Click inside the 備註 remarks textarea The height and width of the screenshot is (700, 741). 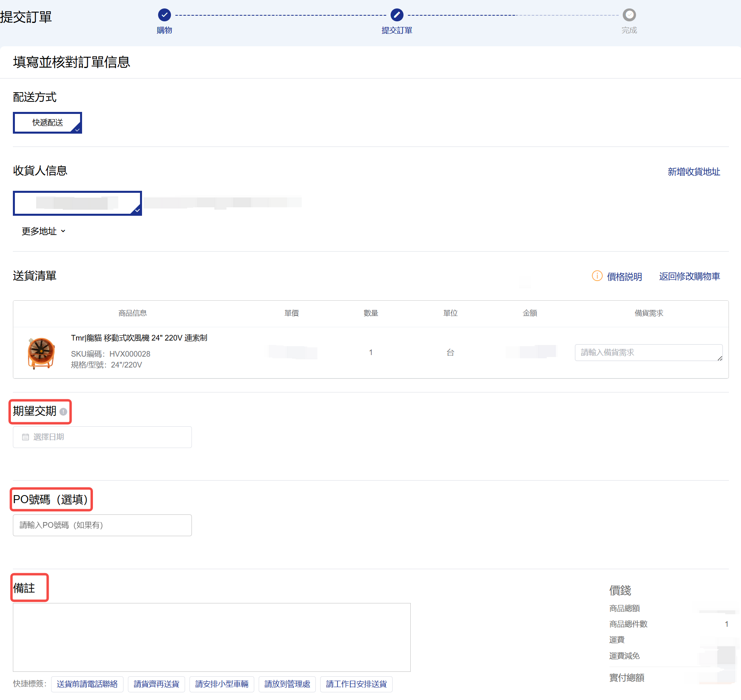(212, 637)
